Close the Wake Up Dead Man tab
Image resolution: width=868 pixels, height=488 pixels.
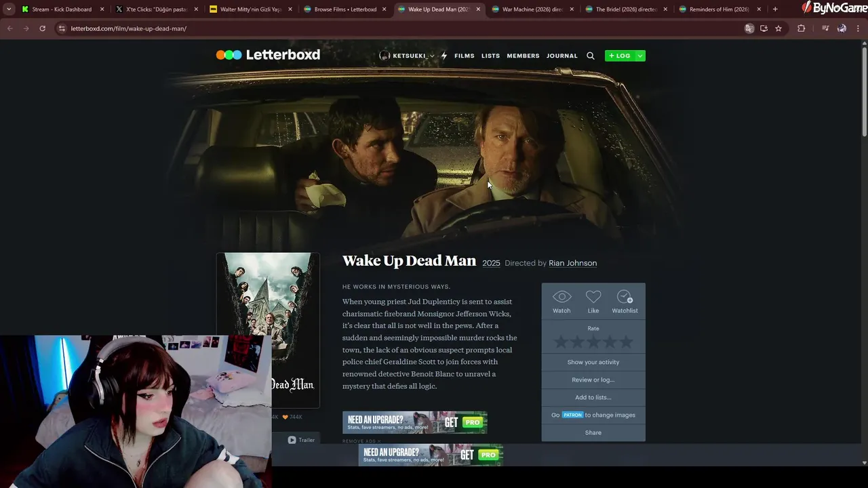coord(478,9)
